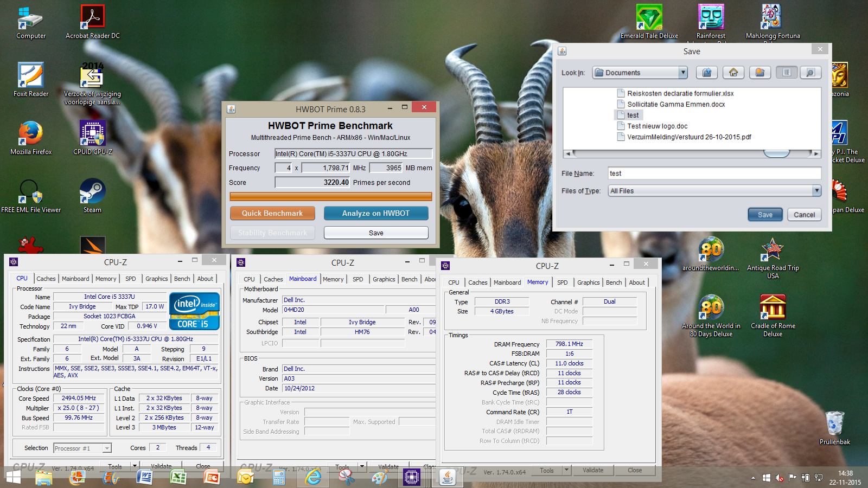Click right scroll arrow in file list
The image size is (868, 488).
pos(816,153)
